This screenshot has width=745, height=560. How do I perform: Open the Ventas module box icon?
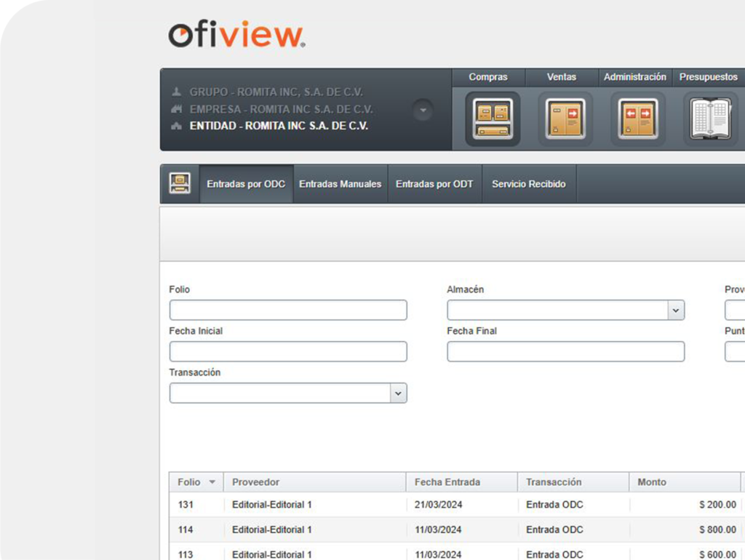coord(565,119)
